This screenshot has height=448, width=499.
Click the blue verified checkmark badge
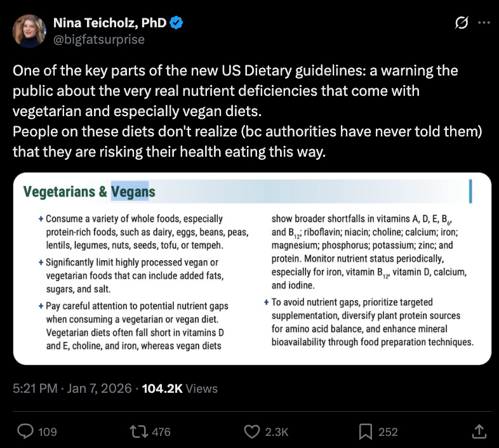pos(177,23)
